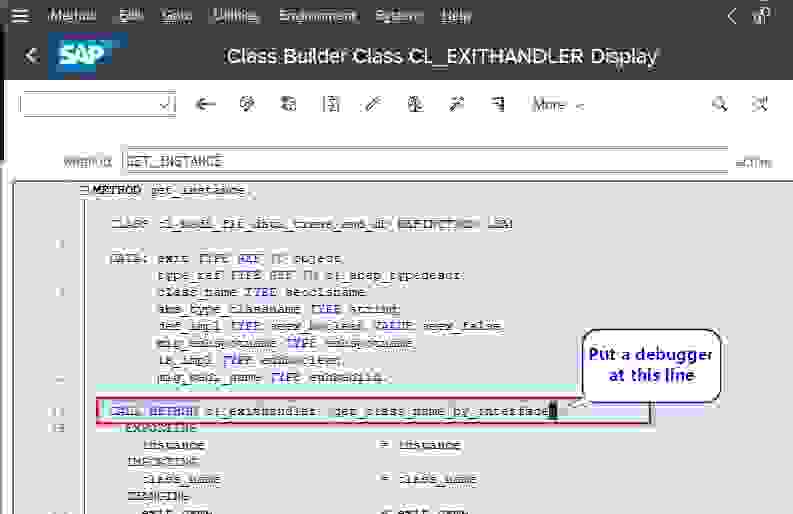Click the magnifier search icon in toolbar
This screenshot has height=514, width=793.
[719, 104]
